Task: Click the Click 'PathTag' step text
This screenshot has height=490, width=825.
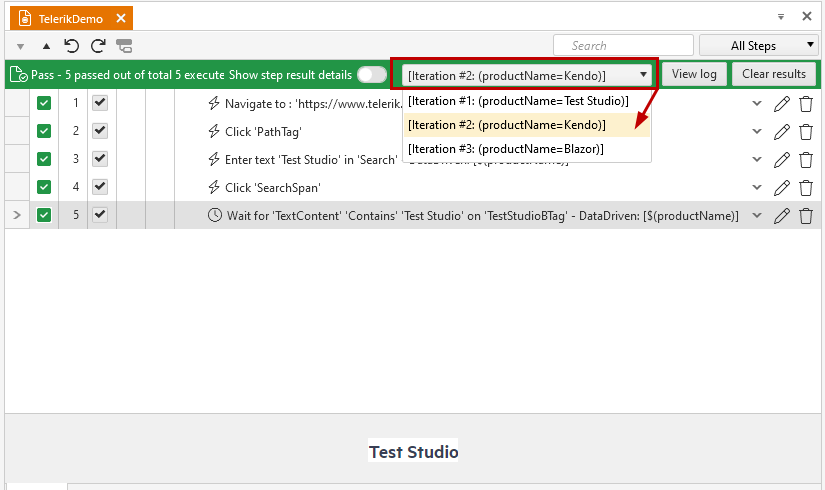Action: 263,132
